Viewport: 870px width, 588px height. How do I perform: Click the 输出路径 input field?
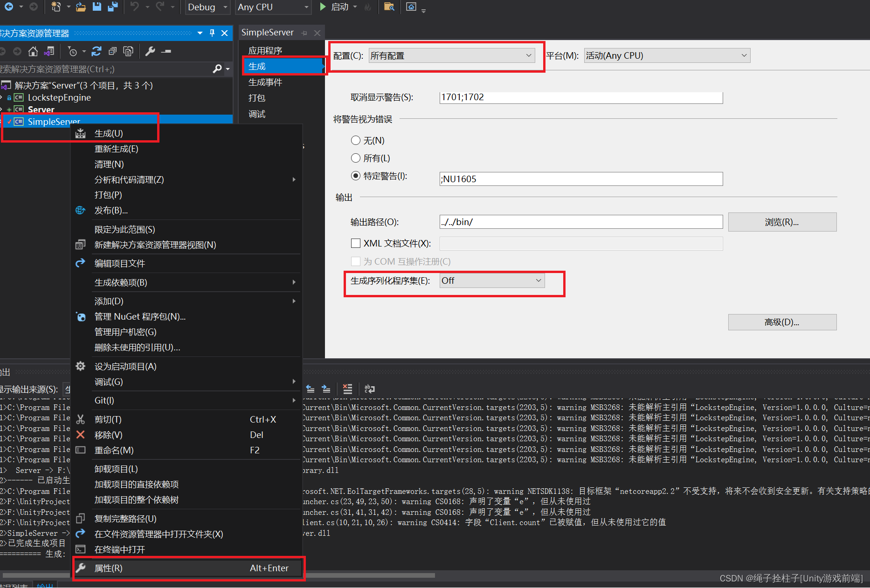point(581,222)
